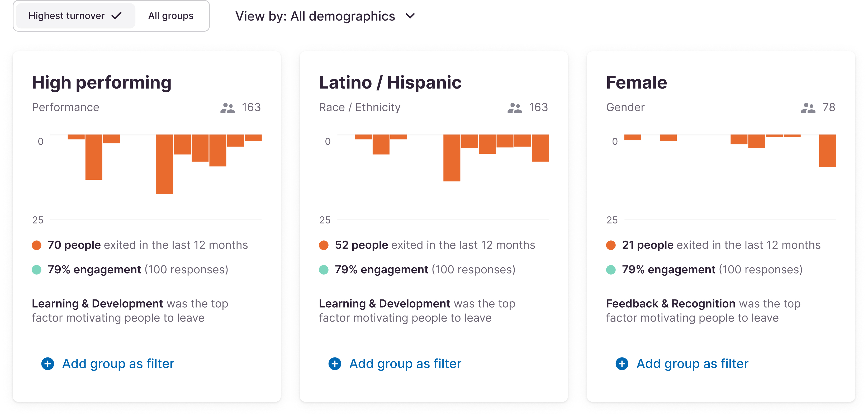868x417 pixels.
Task: Click tallest orange bar in High performing chart
Action: point(164,164)
